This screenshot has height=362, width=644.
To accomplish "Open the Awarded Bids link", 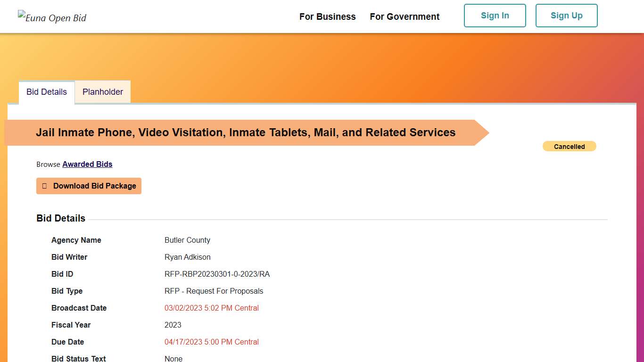I will (87, 164).
